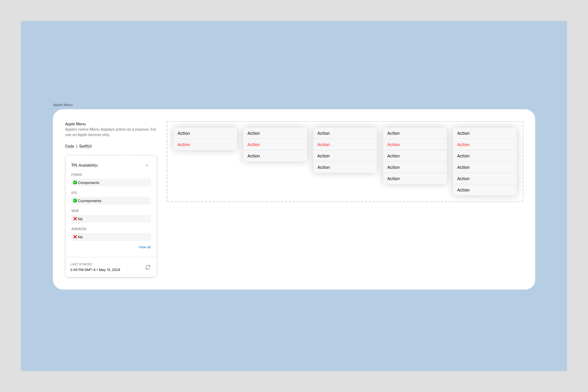
Task: Select the red Action in the two-item menu
Action: coord(205,145)
